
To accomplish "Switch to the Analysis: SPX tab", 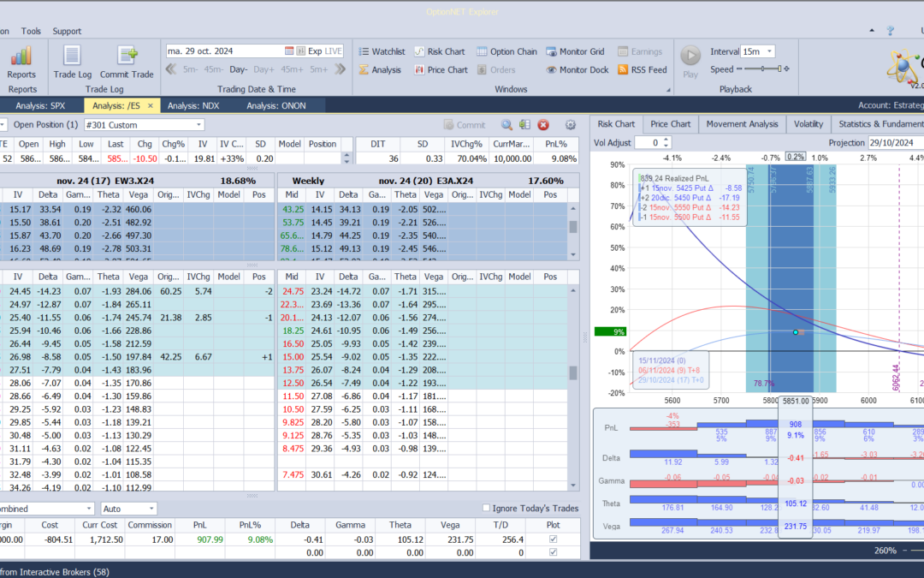I will pyautogui.click(x=40, y=105).
